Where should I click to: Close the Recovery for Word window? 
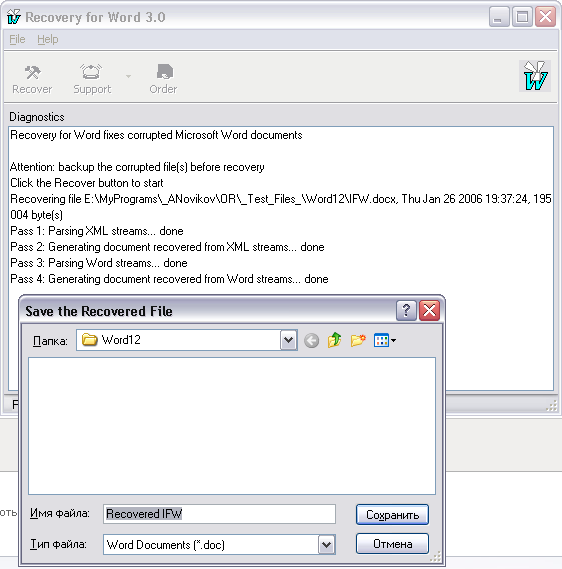(x=545, y=17)
